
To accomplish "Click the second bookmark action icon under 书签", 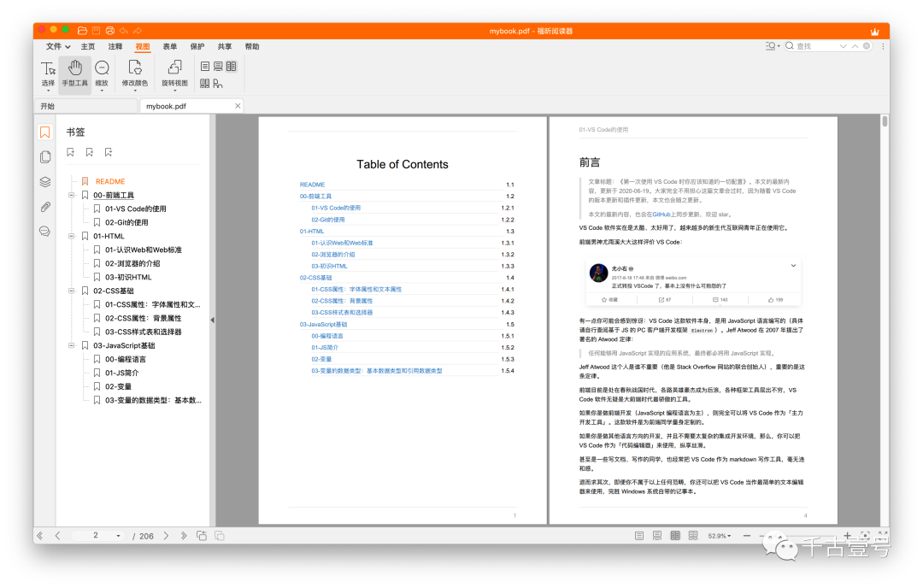I will [x=90, y=152].
